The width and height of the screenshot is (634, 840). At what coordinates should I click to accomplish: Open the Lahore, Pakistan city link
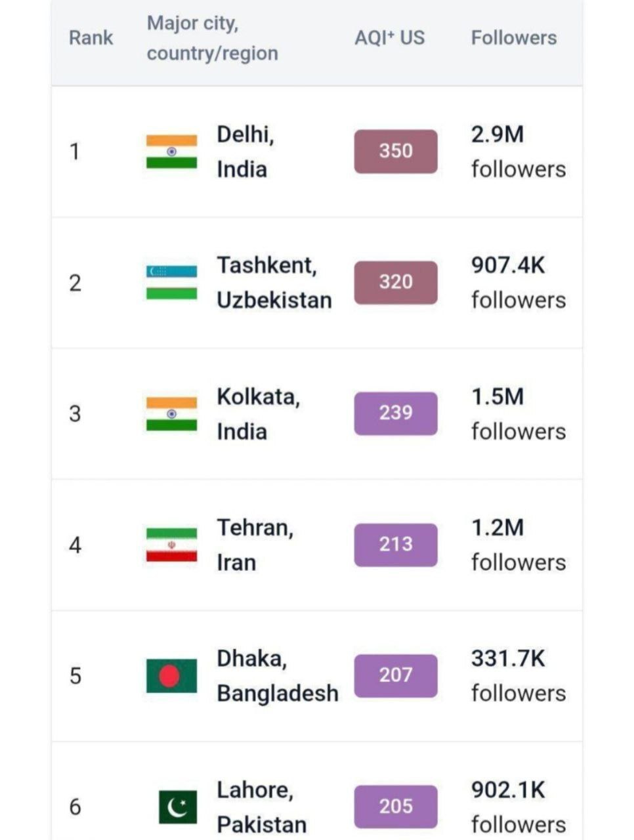tap(261, 807)
